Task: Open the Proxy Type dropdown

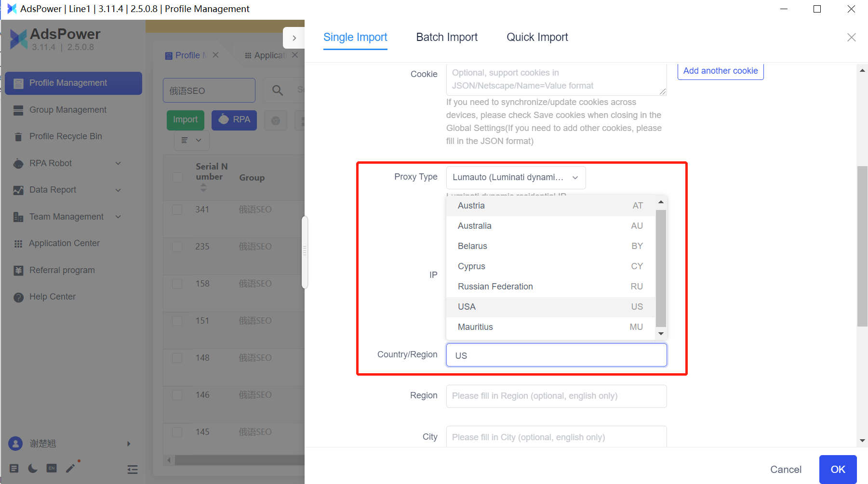Action: pyautogui.click(x=516, y=177)
